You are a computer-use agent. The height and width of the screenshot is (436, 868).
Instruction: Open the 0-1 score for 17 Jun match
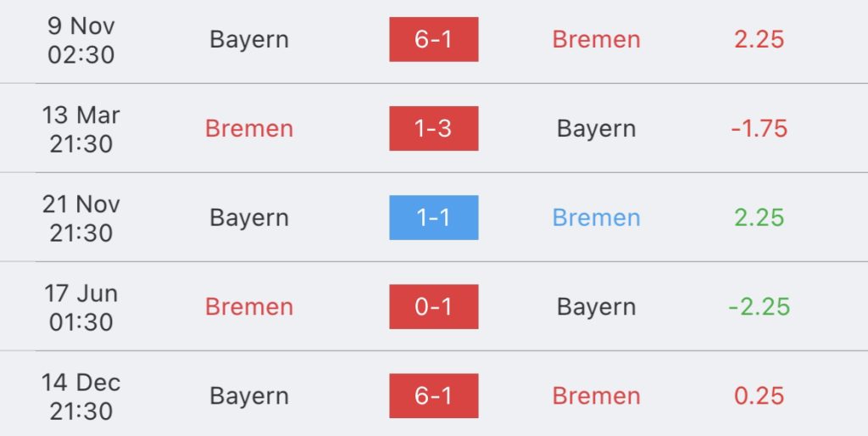coord(433,307)
